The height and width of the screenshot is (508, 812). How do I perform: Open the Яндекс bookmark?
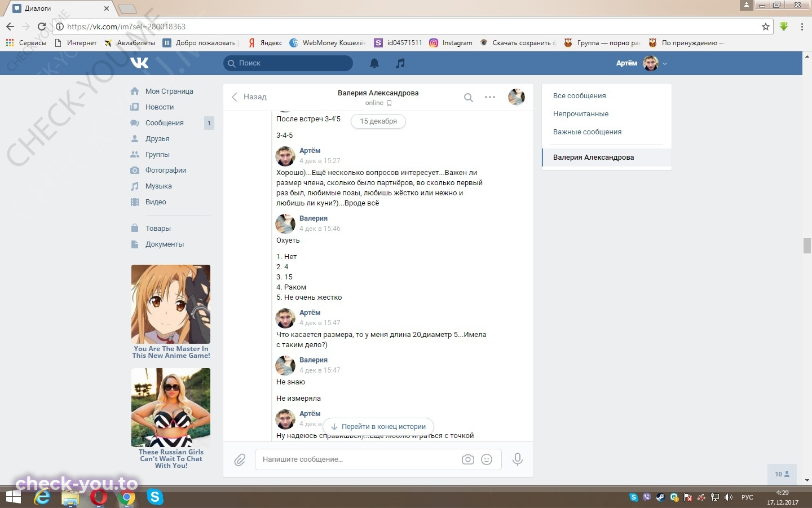point(265,43)
